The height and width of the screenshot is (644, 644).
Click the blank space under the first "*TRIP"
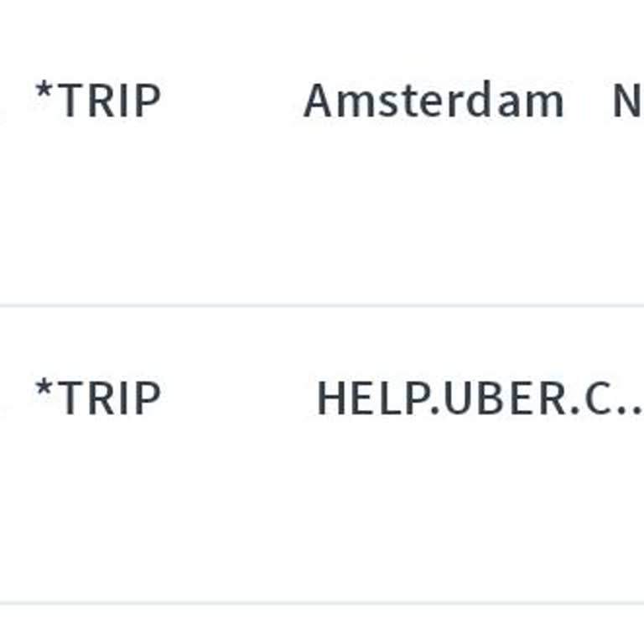click(97, 201)
